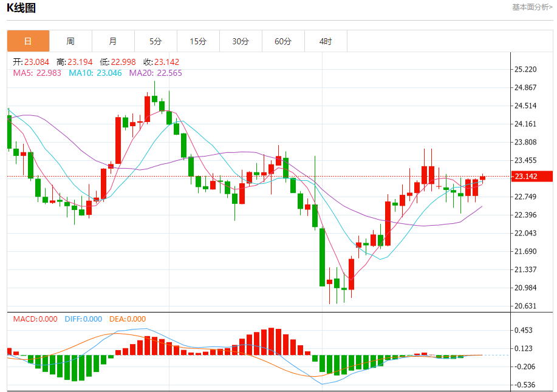Click the 收: 23.142 closing value
The width and height of the screenshot is (557, 392).
[162, 62]
